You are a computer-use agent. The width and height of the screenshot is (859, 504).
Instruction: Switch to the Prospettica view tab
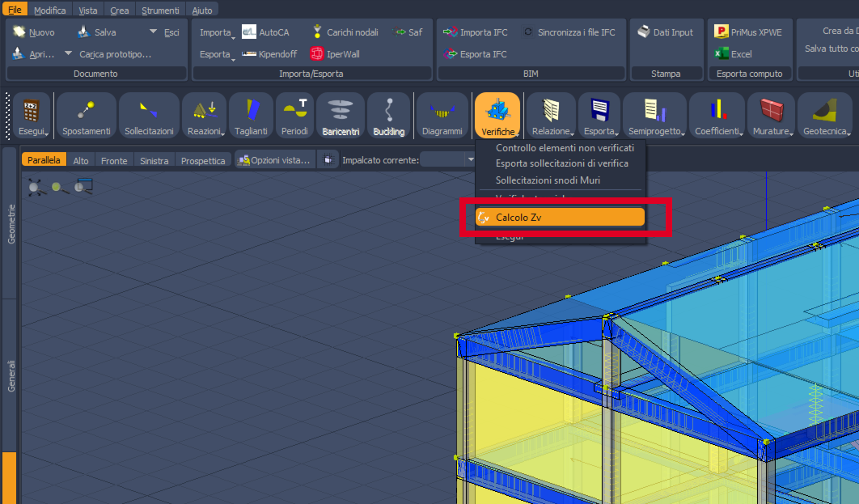click(203, 160)
